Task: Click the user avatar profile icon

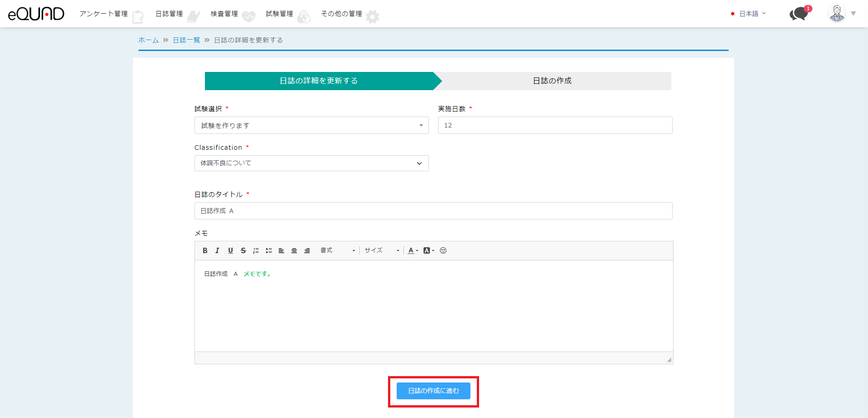Action: [x=837, y=14]
